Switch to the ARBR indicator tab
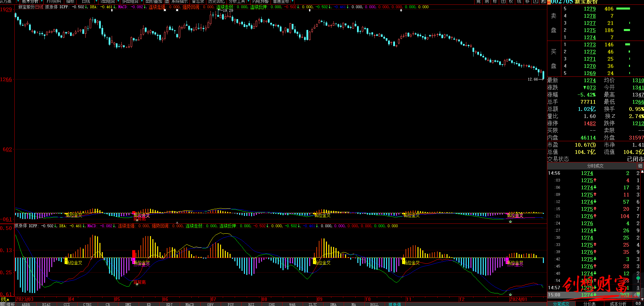Screen dimensions: 644x306 (x=26, y=304)
